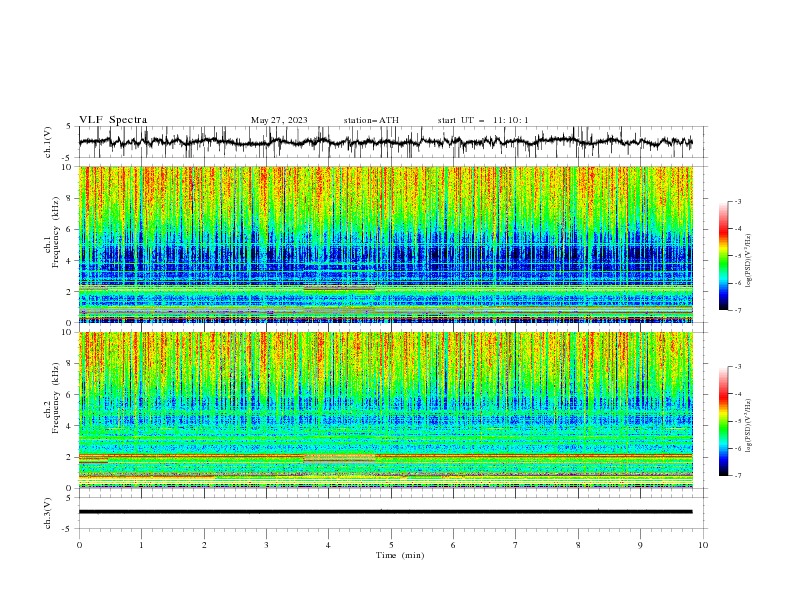Click the ch.3 flat voltage trace
This screenshot has width=792, height=612.
[x=385, y=512]
